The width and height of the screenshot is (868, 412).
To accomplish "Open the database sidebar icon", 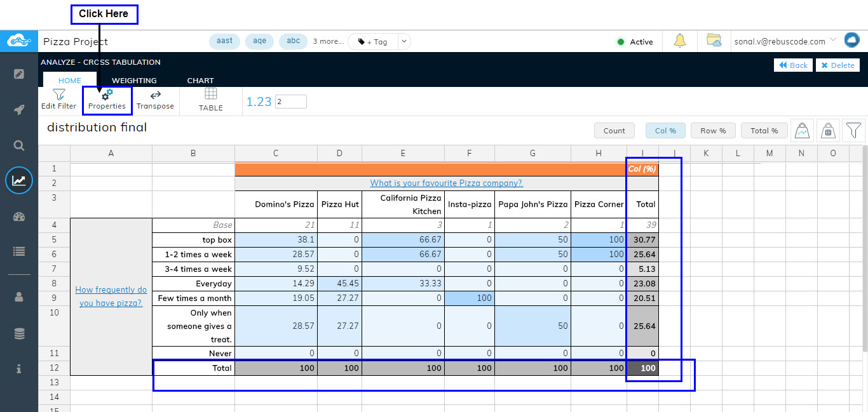I will 19,333.
